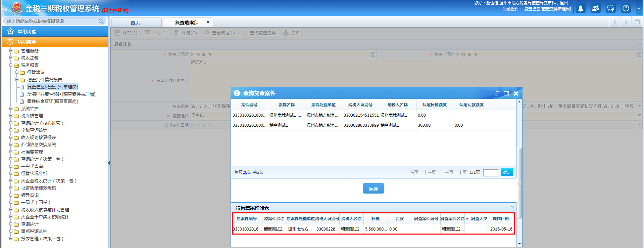
Task: Expand 税库银管理 tree node
Action: pos(11,116)
